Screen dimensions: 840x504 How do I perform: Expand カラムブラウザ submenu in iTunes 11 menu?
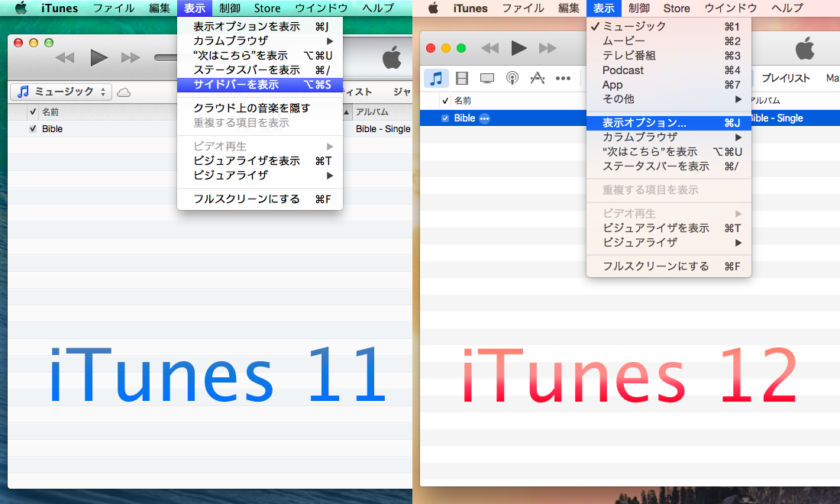pos(260,40)
